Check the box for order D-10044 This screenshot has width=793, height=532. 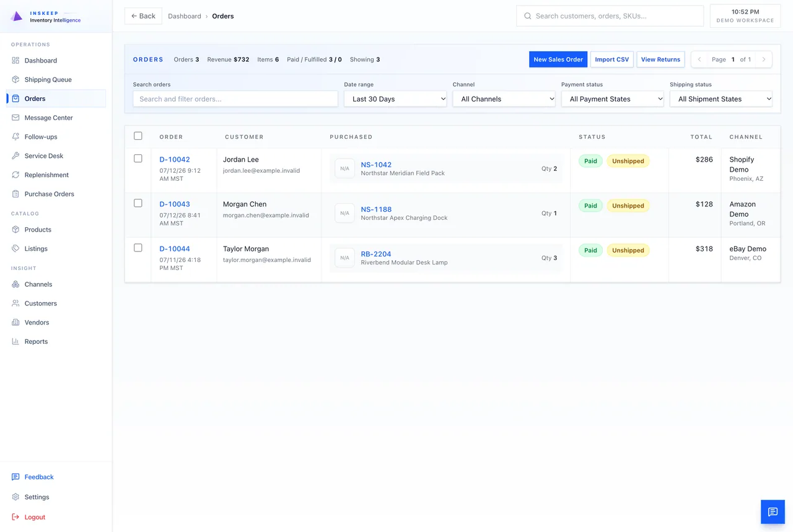click(138, 248)
